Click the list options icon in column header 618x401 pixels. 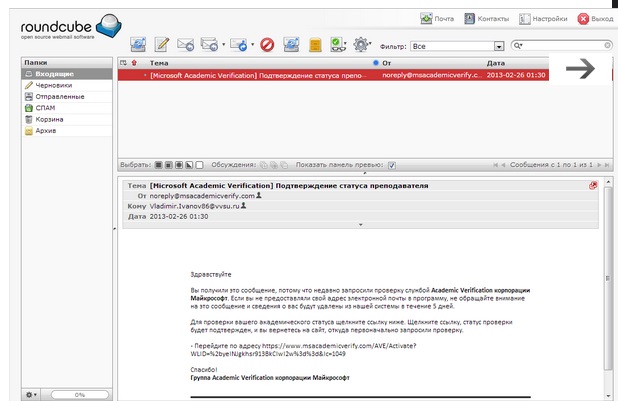[x=123, y=63]
